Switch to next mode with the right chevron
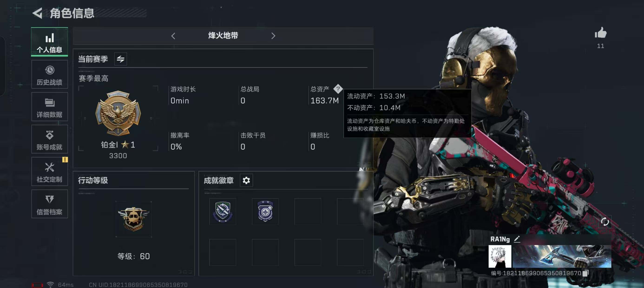Viewport: 644px width, 288px height. point(273,36)
